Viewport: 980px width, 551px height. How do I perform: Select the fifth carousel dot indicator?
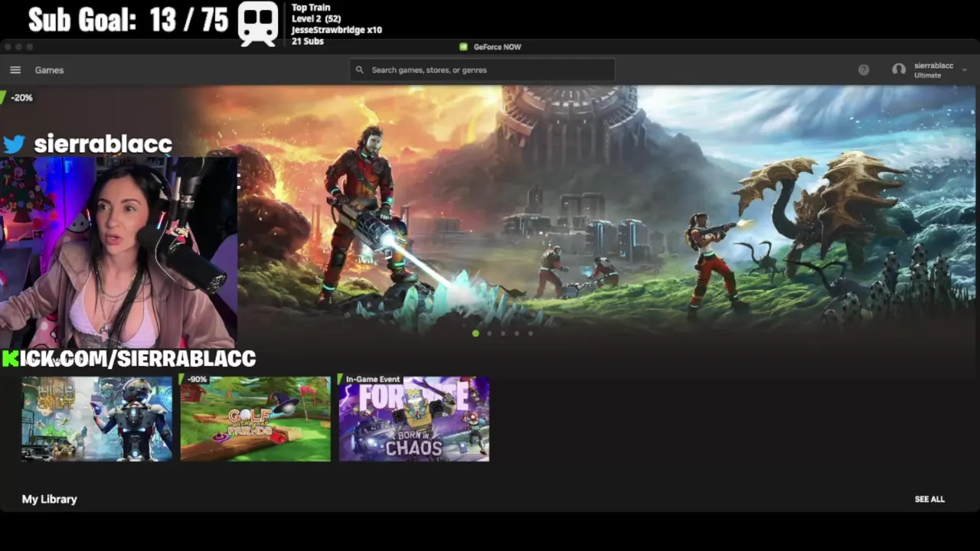click(531, 334)
